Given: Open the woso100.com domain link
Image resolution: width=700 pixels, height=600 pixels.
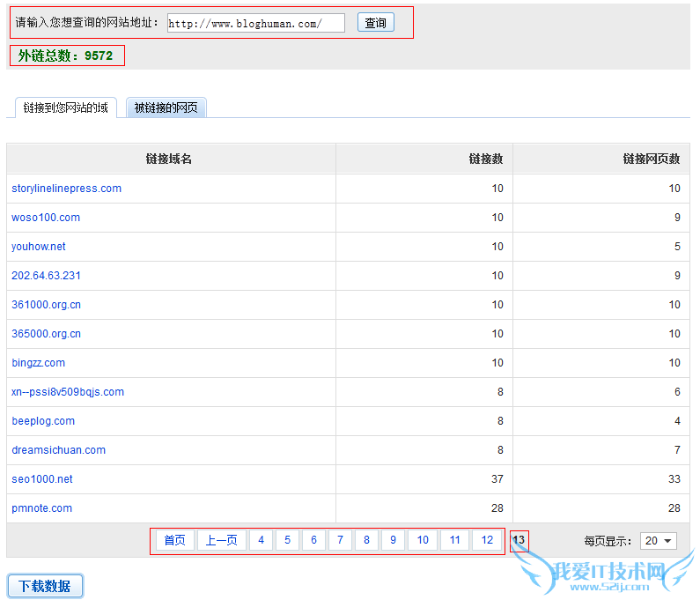Looking at the screenshot, I should 46,218.
